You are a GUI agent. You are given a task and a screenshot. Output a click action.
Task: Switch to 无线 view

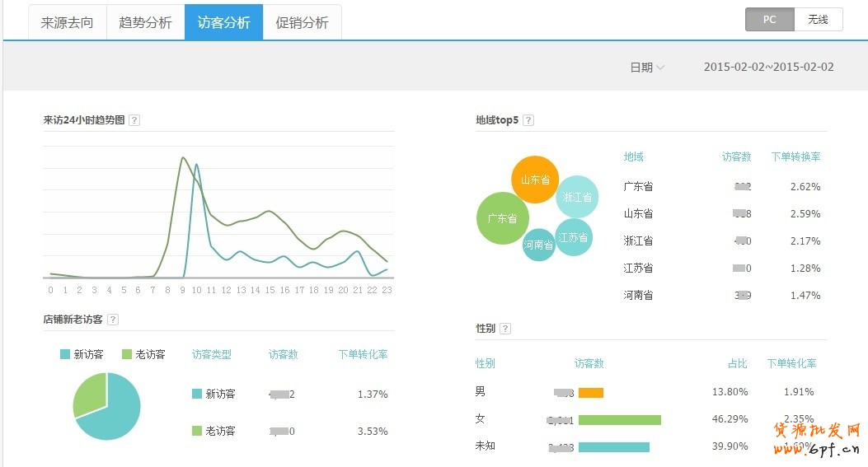click(818, 20)
